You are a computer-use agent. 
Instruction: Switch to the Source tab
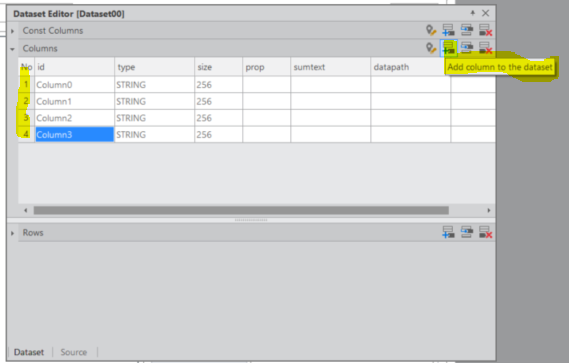click(x=74, y=352)
